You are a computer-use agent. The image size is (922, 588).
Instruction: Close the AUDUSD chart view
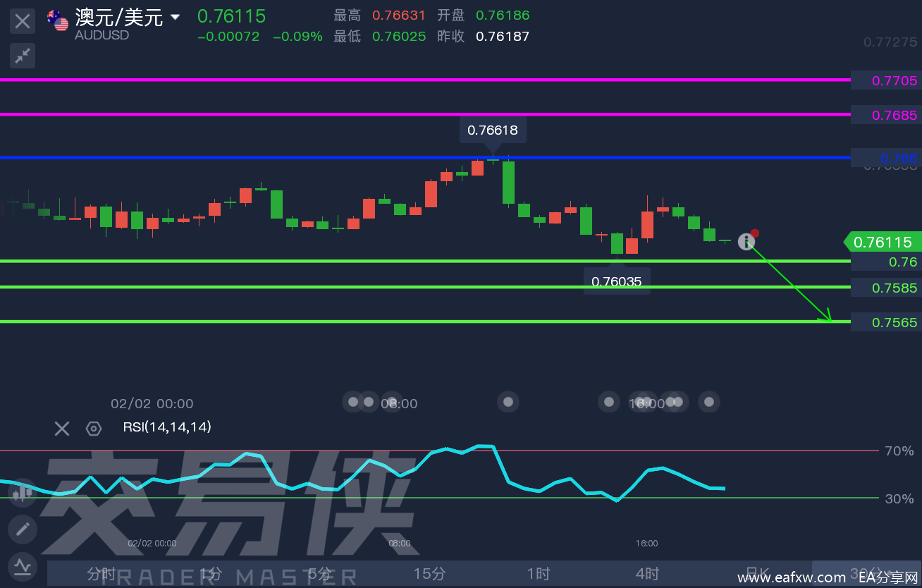click(x=23, y=21)
